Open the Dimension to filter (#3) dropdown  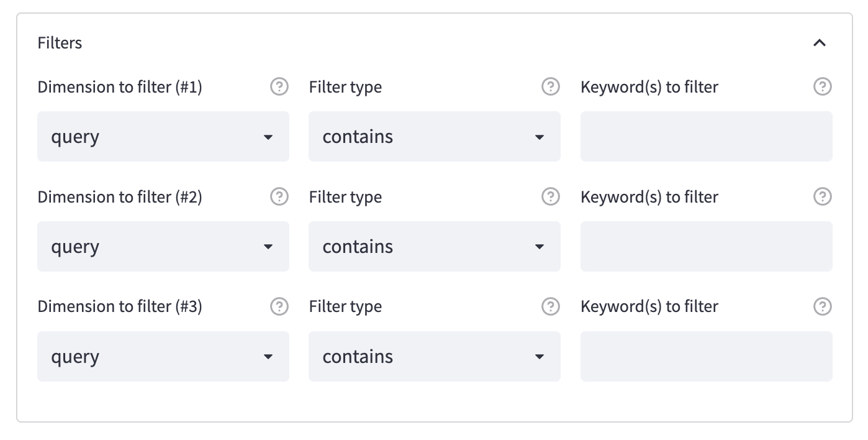[x=163, y=357]
